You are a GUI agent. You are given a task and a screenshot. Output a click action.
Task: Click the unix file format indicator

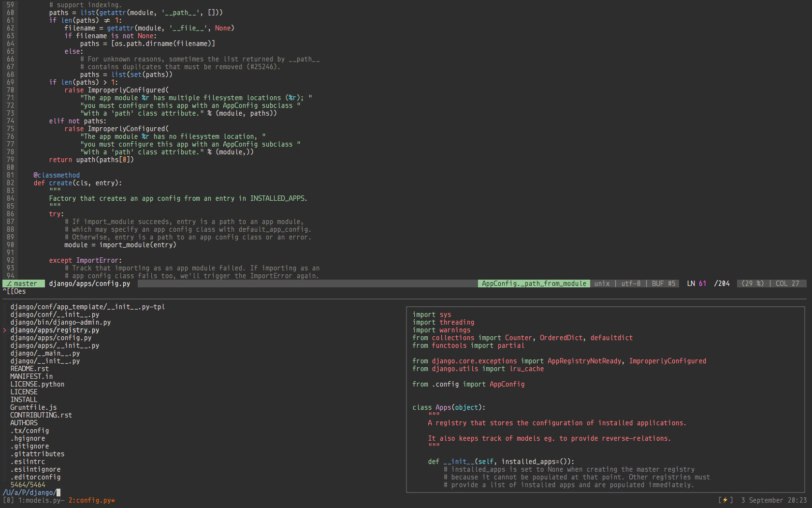tap(602, 284)
